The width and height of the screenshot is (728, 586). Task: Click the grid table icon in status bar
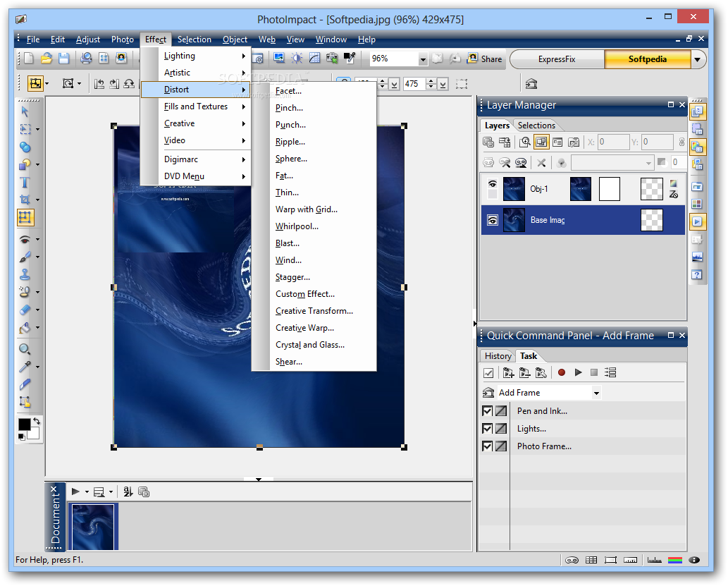pyautogui.click(x=591, y=560)
